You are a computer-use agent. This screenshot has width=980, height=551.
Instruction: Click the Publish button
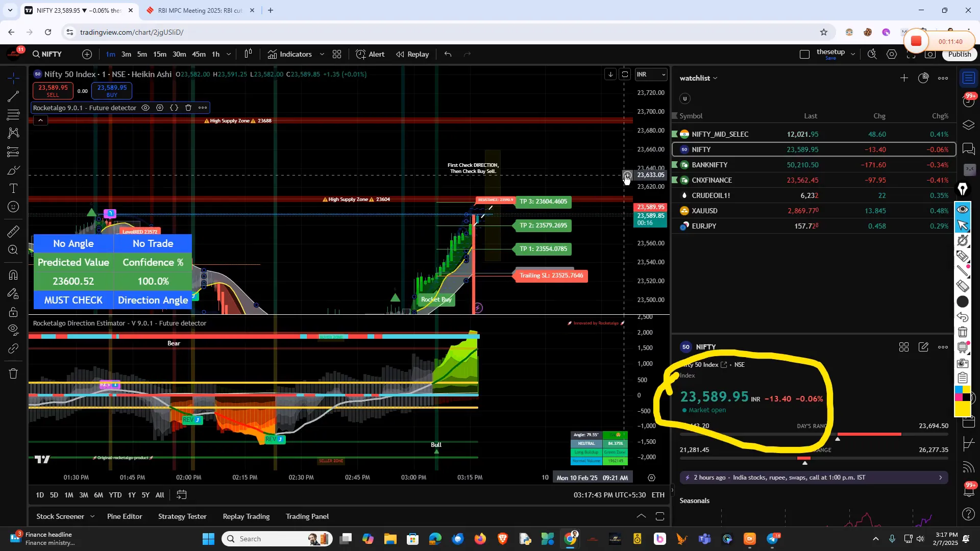959,54
